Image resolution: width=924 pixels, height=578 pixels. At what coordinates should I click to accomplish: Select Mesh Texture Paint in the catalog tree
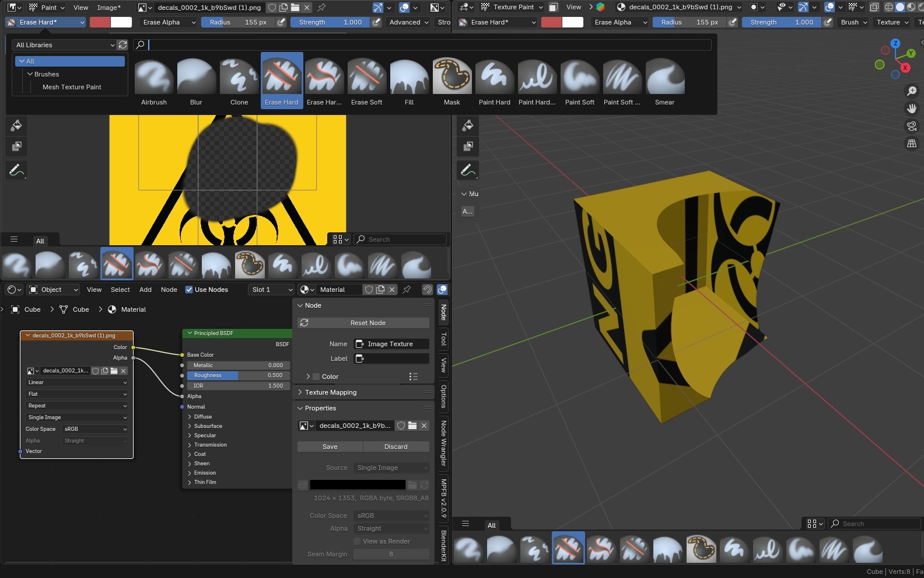coord(72,87)
